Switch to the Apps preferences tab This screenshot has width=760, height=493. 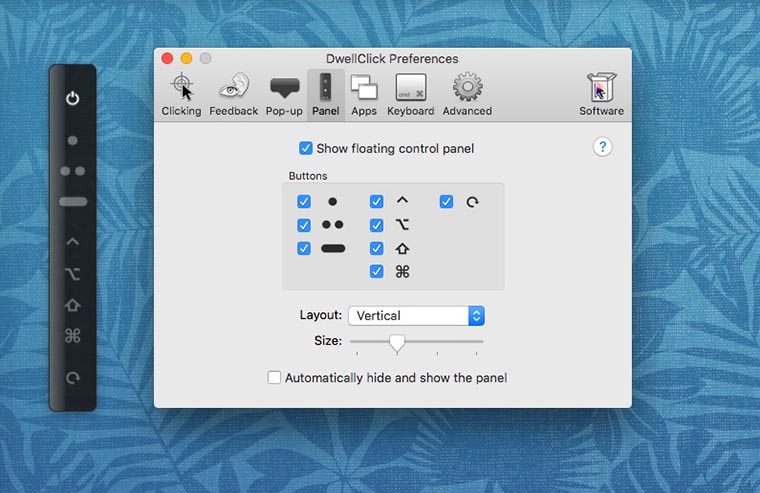click(x=364, y=95)
